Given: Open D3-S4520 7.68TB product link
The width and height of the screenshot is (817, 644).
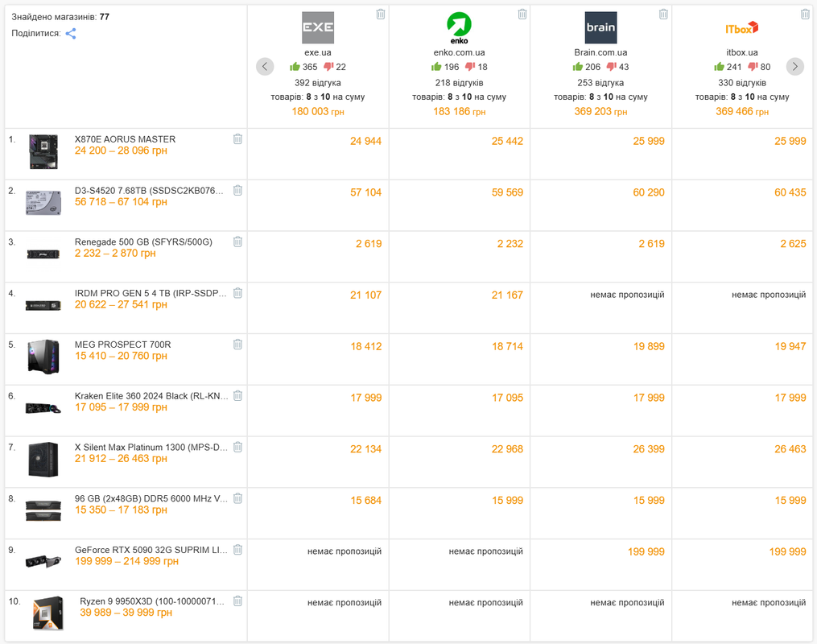Looking at the screenshot, I should pos(149,191).
